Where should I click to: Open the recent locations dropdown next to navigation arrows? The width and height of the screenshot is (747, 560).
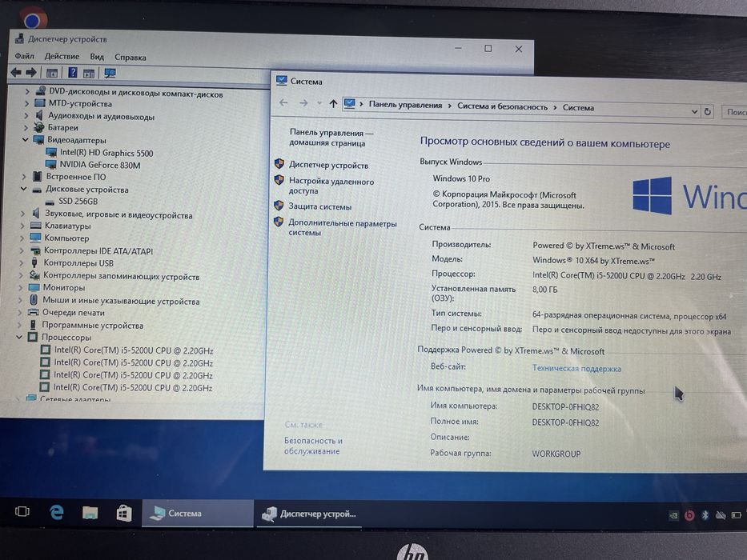[319, 103]
